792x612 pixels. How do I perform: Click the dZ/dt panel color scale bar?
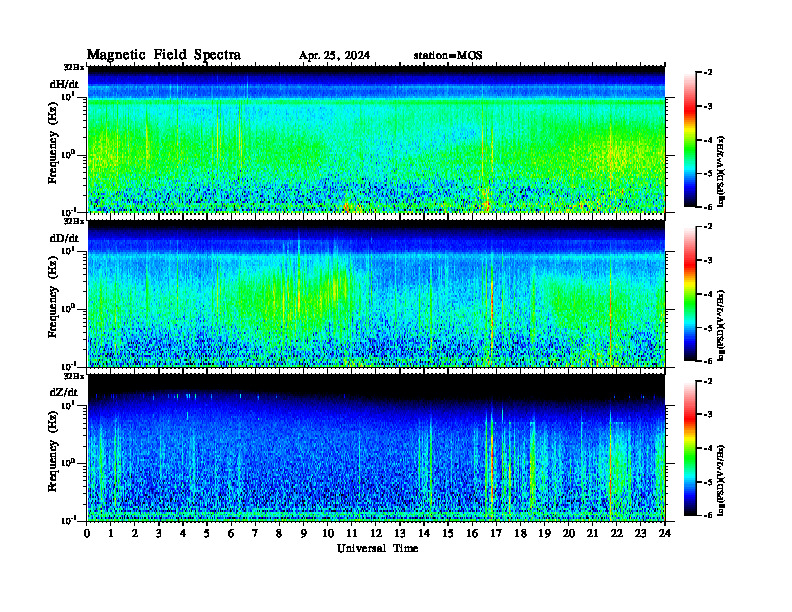tap(690, 448)
